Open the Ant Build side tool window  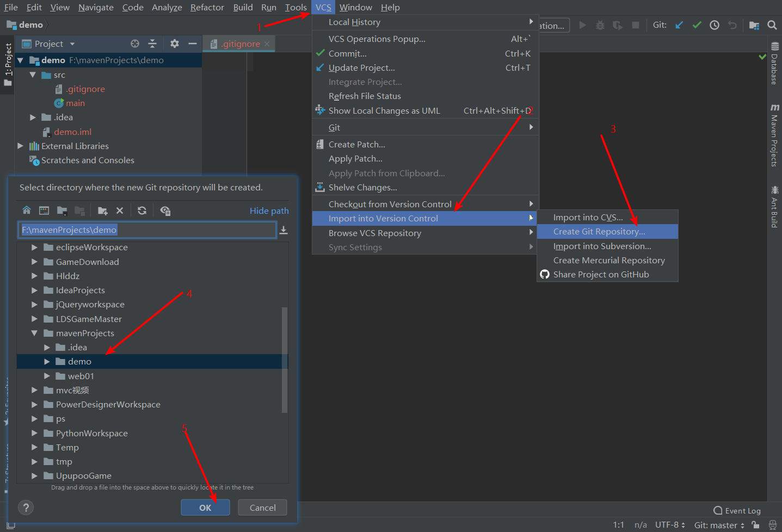774,207
